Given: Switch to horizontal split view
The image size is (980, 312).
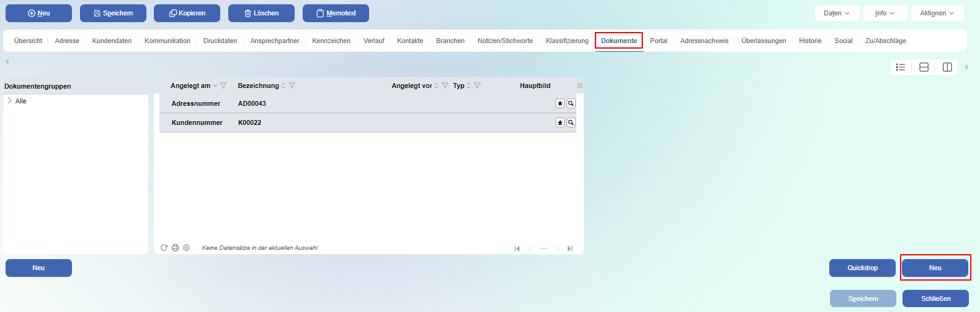Looking at the screenshot, I should click(x=924, y=67).
